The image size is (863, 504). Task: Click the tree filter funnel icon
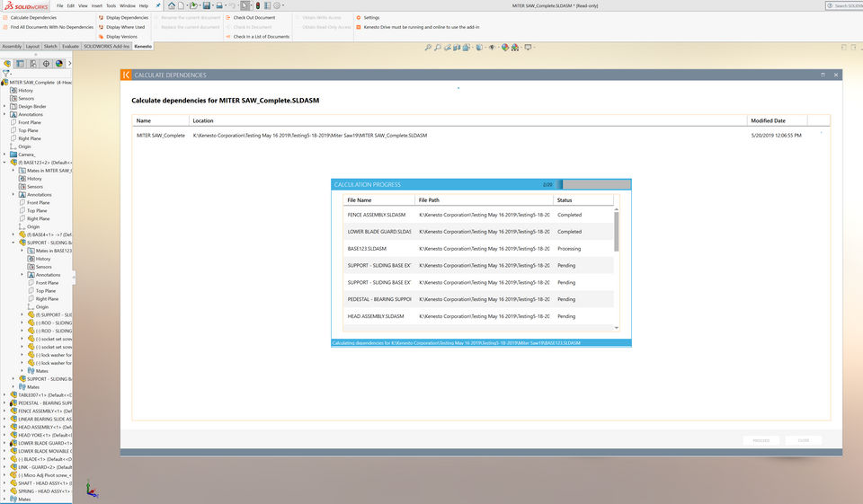click(6, 73)
